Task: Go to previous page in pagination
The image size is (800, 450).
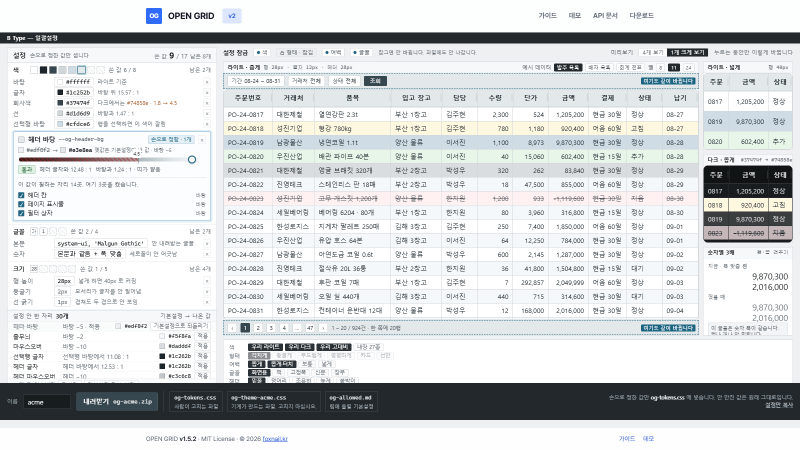Action: click(x=232, y=328)
